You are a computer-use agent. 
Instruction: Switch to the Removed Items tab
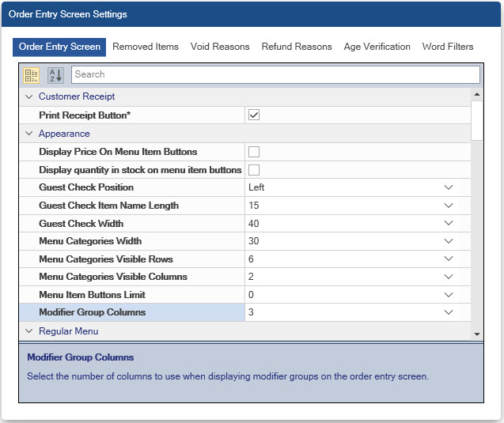[x=146, y=47]
